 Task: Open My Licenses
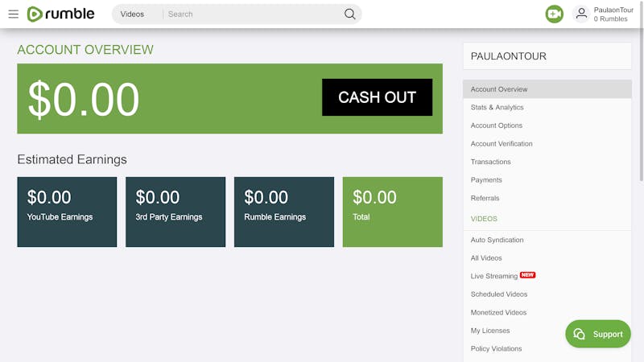(490, 331)
